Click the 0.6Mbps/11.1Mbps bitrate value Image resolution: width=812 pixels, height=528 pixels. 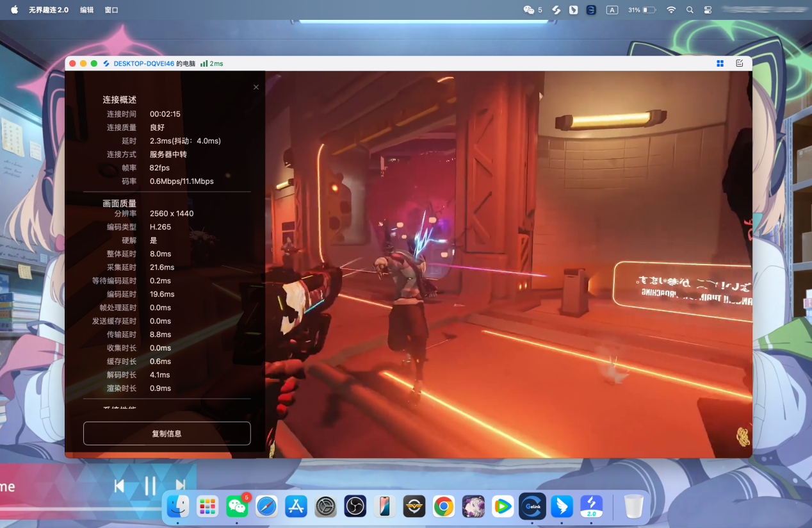point(182,181)
